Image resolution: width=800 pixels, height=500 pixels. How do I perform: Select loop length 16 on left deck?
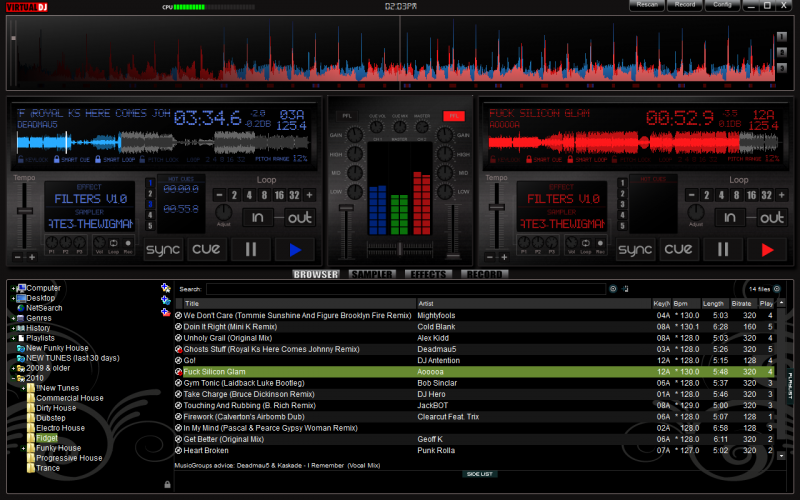(x=279, y=195)
